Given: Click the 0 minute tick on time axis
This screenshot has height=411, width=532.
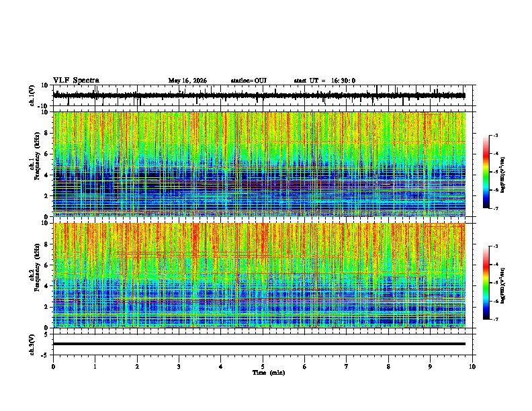Looking at the screenshot, I should (53, 367).
